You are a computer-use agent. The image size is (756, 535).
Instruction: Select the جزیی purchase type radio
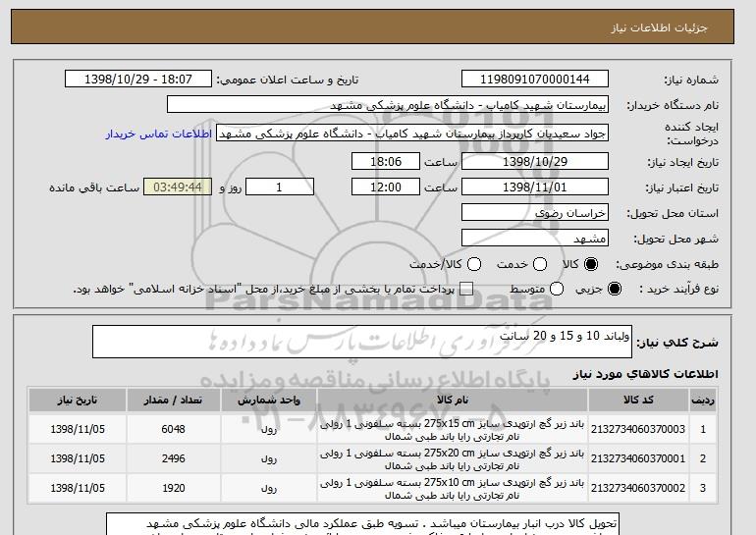coord(615,289)
